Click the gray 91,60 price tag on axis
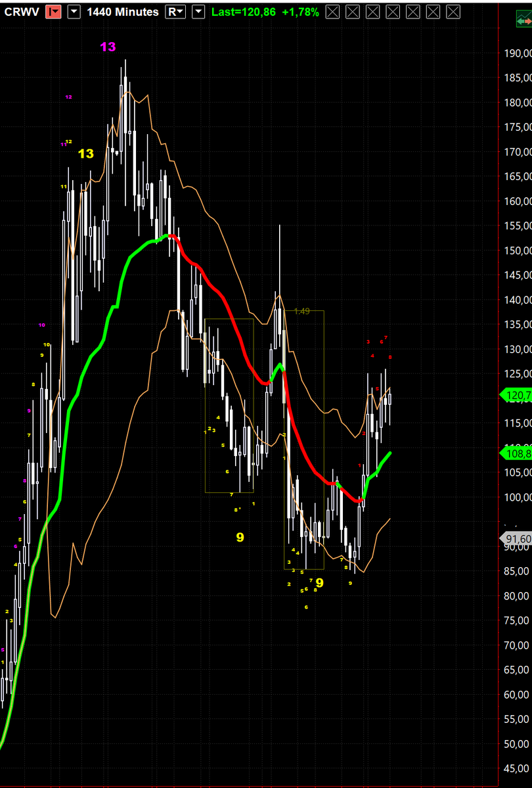 coord(517,540)
